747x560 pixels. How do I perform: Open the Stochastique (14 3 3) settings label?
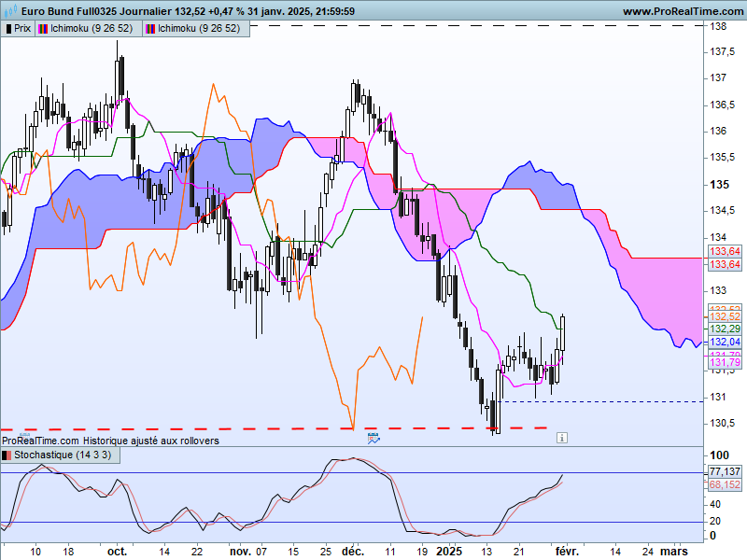[x=63, y=455]
